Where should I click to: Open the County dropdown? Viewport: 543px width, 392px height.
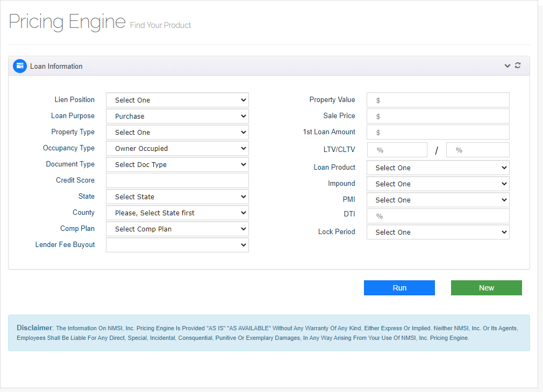click(177, 213)
